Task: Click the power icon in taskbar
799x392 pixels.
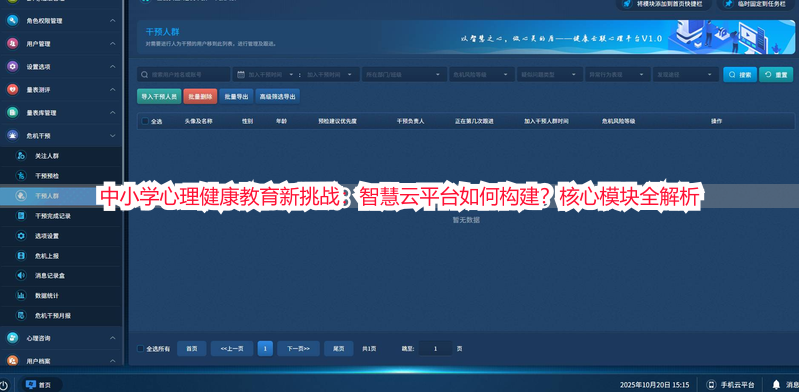Action: (x=4, y=385)
